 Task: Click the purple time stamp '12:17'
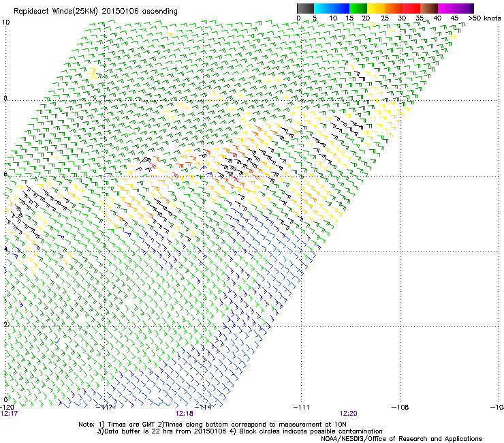9,414
